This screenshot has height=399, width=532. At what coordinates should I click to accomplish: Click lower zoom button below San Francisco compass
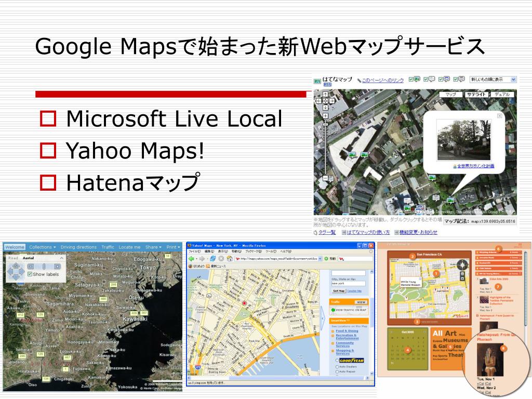coord(462,278)
